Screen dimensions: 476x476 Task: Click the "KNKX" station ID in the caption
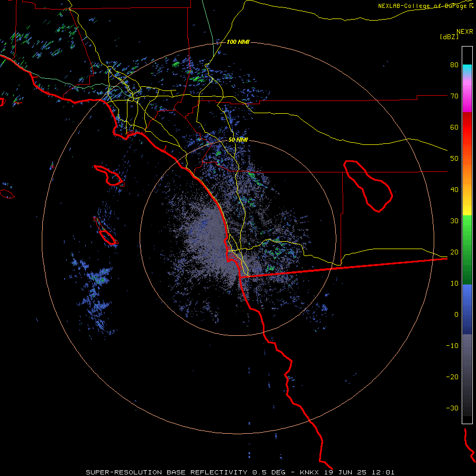(x=309, y=472)
